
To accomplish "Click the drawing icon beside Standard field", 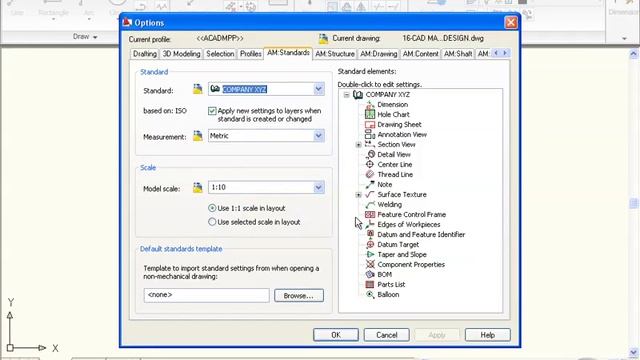I will [198, 89].
